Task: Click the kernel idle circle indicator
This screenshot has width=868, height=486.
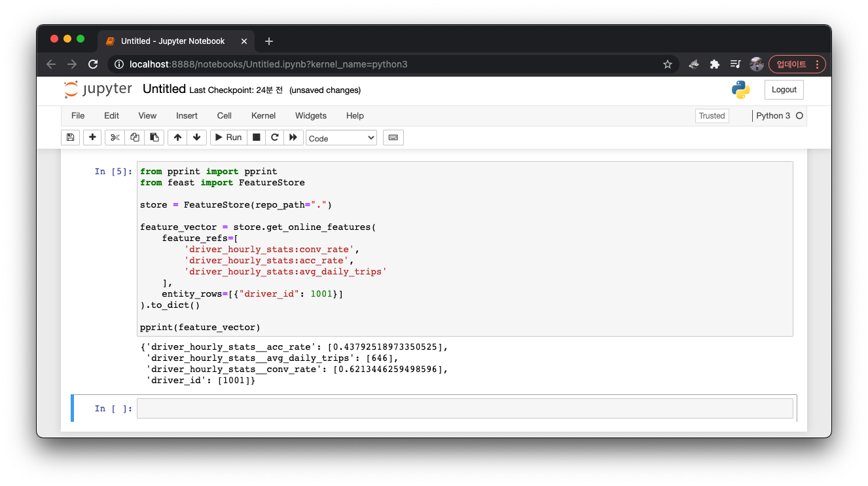Action: (x=799, y=116)
